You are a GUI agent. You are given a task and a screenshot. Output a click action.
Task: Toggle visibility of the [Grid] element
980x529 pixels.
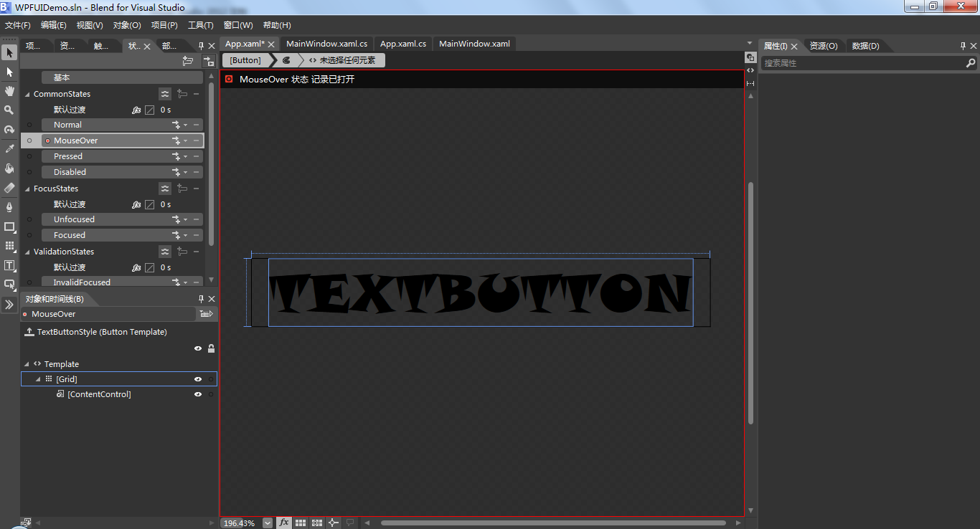point(197,378)
